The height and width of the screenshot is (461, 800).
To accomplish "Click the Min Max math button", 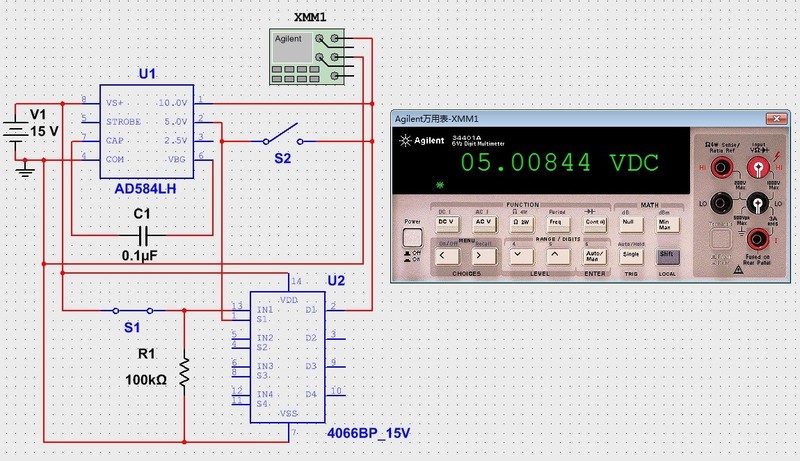I will coord(663,223).
